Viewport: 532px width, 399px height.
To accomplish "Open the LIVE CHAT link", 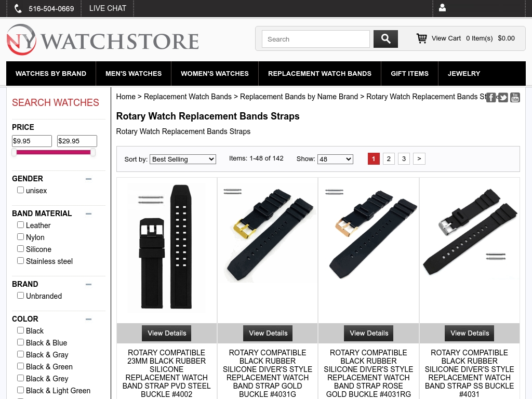I will pos(107,8).
